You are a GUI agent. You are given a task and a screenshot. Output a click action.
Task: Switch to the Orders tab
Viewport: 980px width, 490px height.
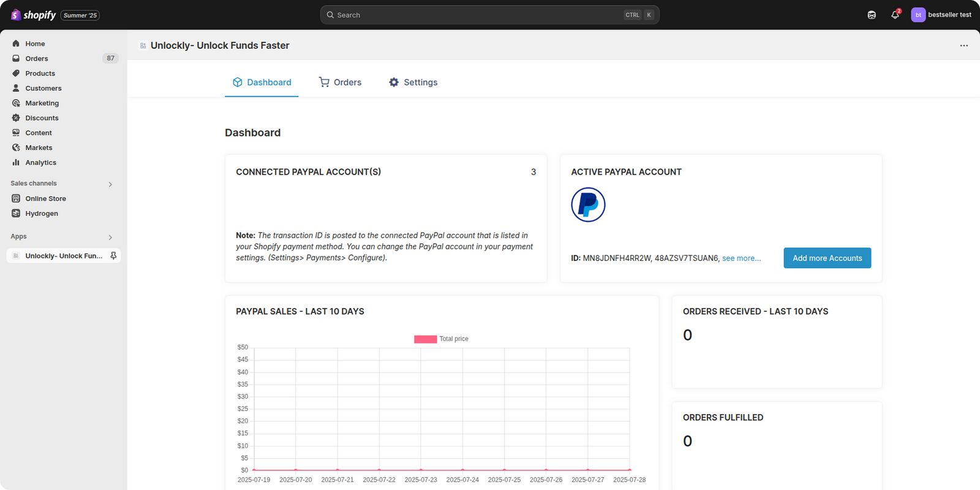point(340,82)
